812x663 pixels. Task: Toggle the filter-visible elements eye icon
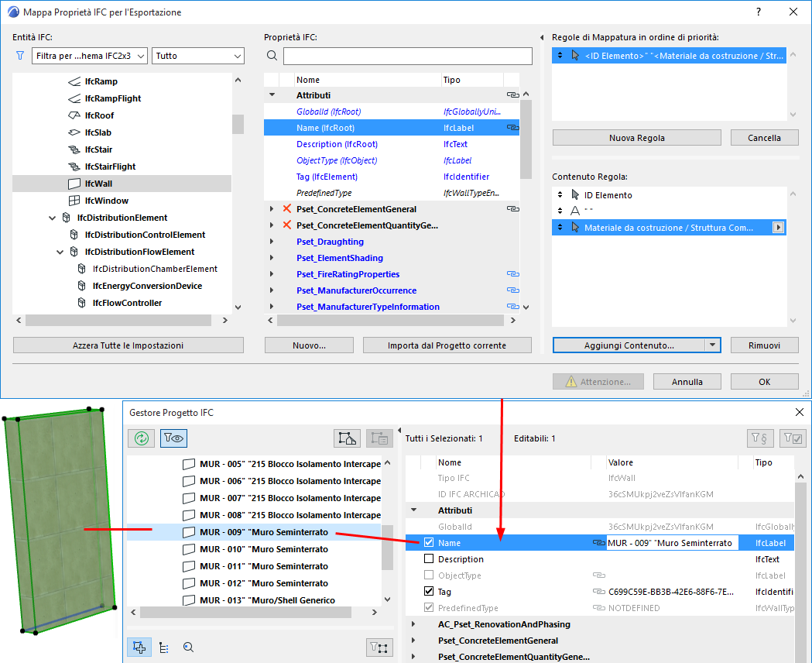pyautogui.click(x=173, y=438)
